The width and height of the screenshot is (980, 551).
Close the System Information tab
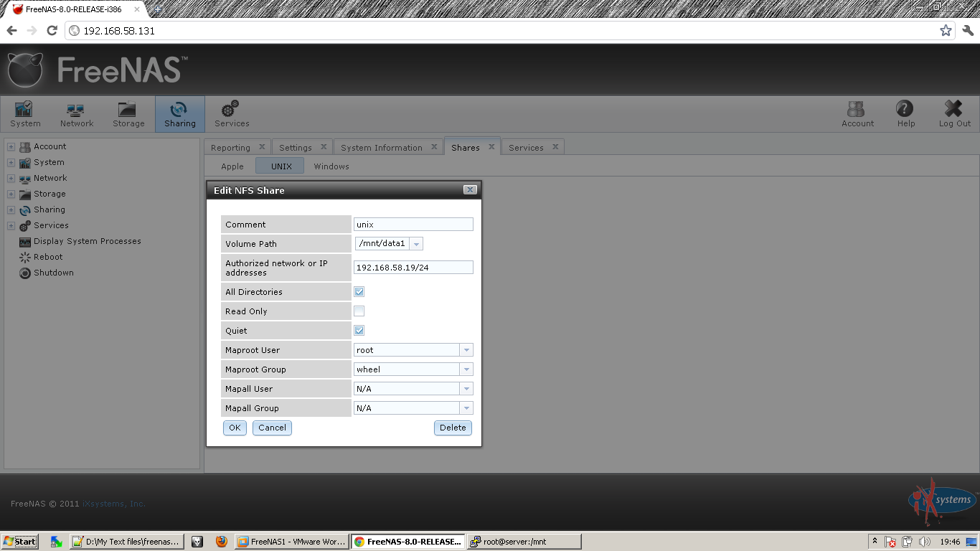pyautogui.click(x=434, y=146)
